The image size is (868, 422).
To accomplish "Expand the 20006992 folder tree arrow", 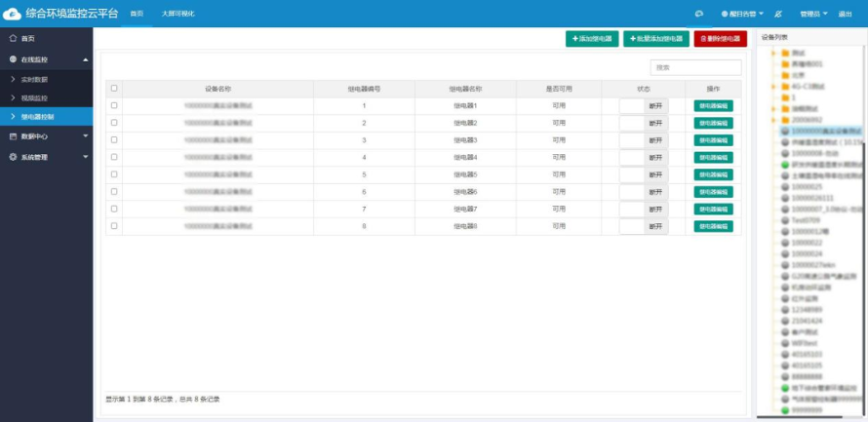I will tap(773, 120).
